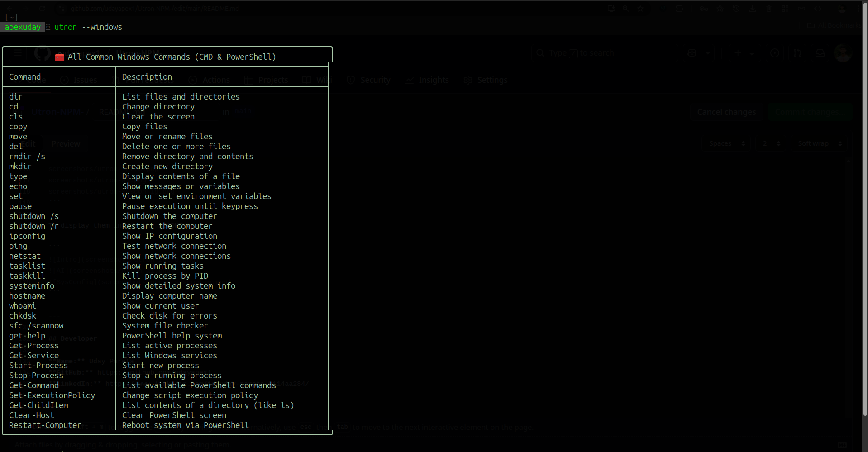Image resolution: width=868 pixels, height=452 pixels.
Task: Open the hamburger navigation menu
Action: click(x=17, y=53)
